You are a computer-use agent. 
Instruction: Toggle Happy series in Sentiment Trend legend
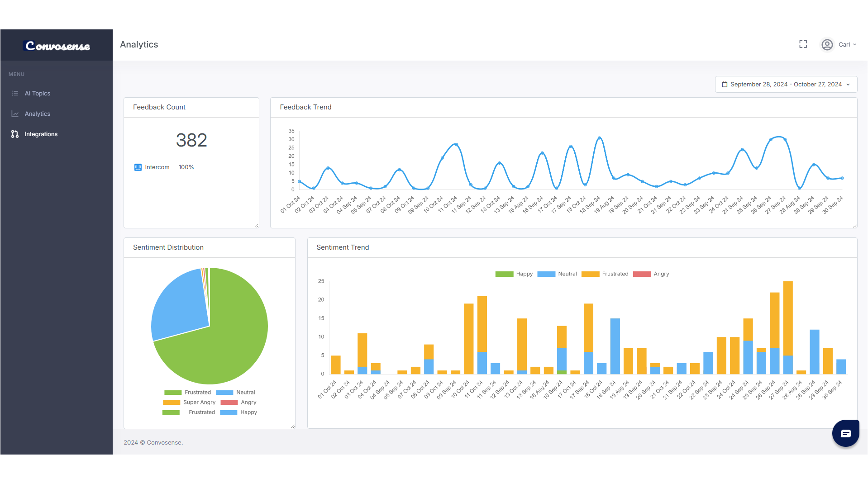click(514, 274)
